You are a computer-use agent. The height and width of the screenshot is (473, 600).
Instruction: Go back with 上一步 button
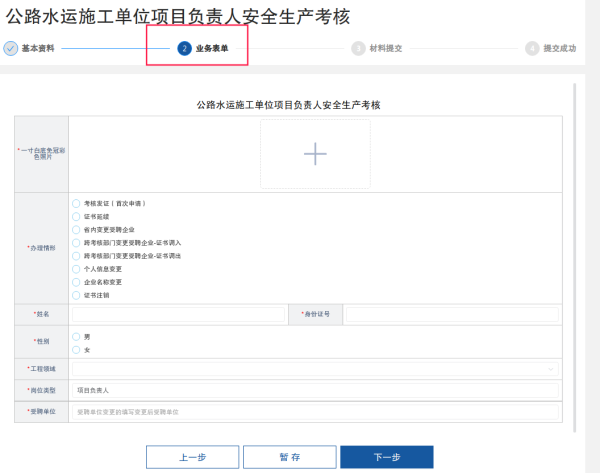coord(192,457)
